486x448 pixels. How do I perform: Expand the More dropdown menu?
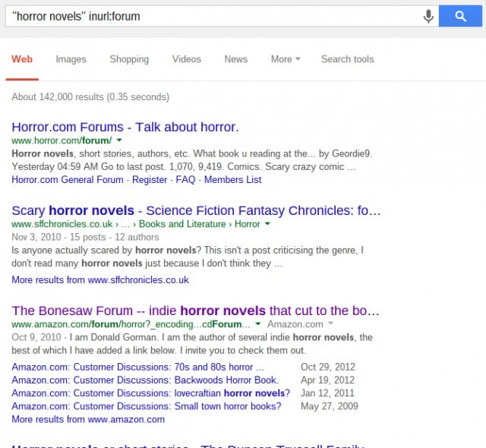(286, 59)
